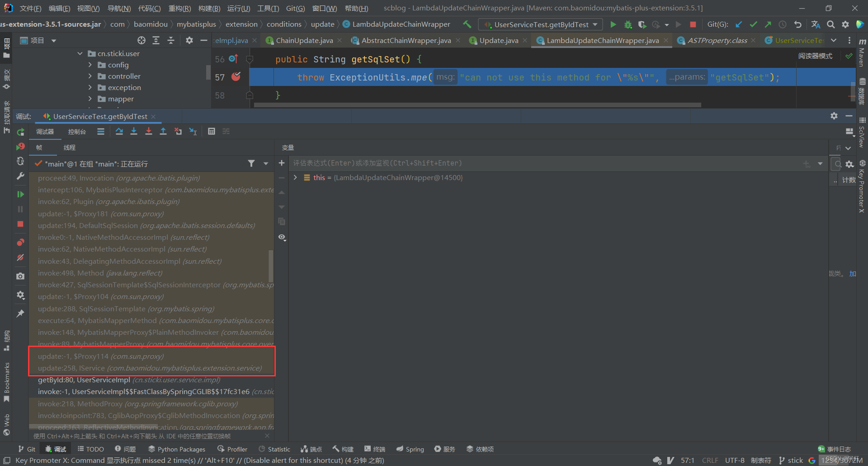Screen dimensions: 868x466
Task: Click the Build hammer icon
Action: 467,24
